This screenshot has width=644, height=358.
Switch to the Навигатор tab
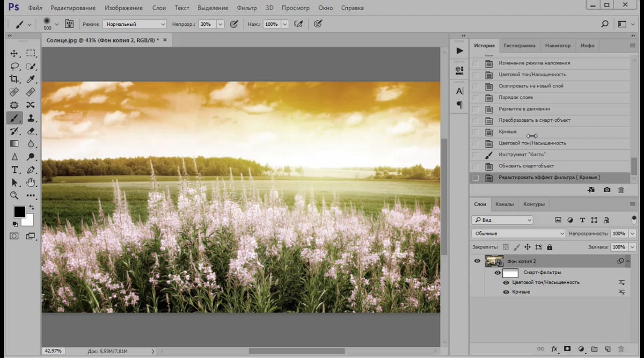click(558, 46)
